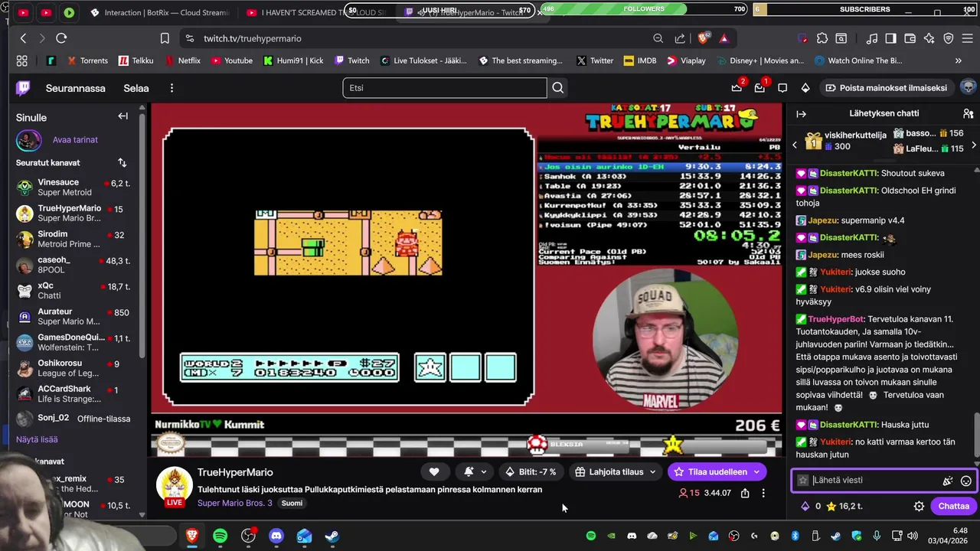This screenshot has height=551, width=980.
Task: Click the Get Bits diamond icon
Action: pyautogui.click(x=805, y=88)
